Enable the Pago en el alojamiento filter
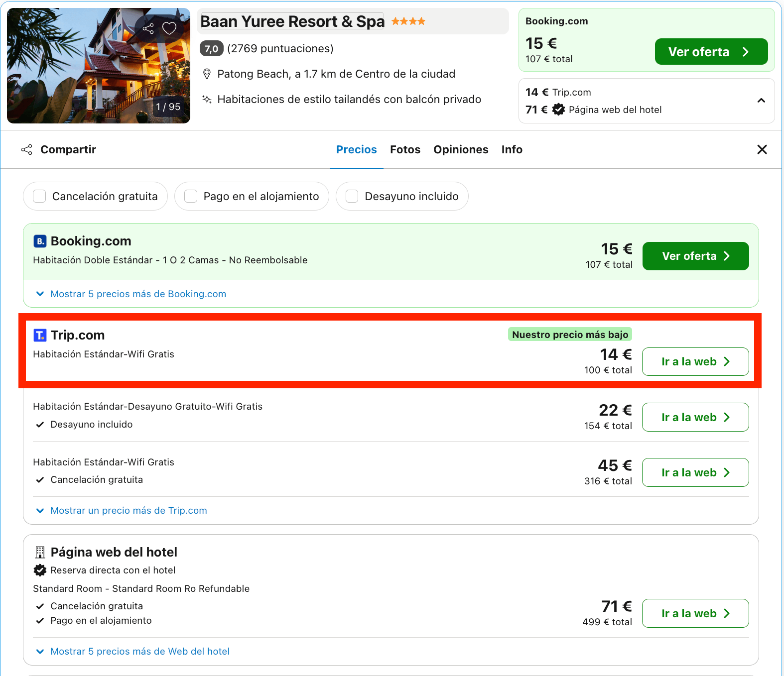784x676 pixels. (x=191, y=196)
